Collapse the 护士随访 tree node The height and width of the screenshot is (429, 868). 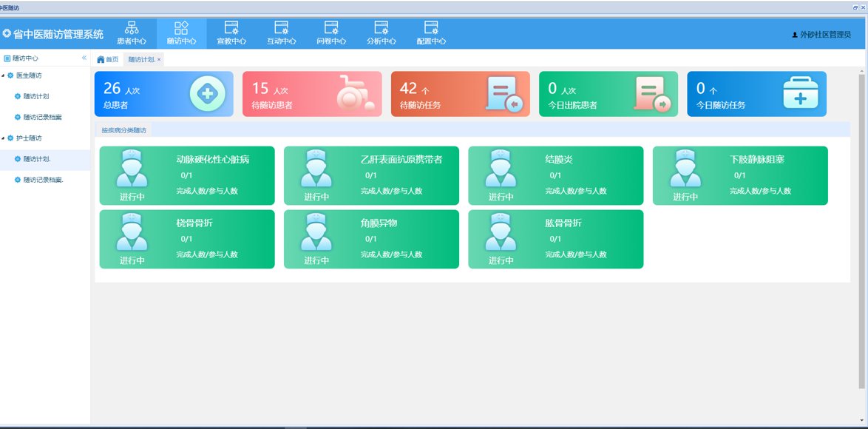pos(3,138)
